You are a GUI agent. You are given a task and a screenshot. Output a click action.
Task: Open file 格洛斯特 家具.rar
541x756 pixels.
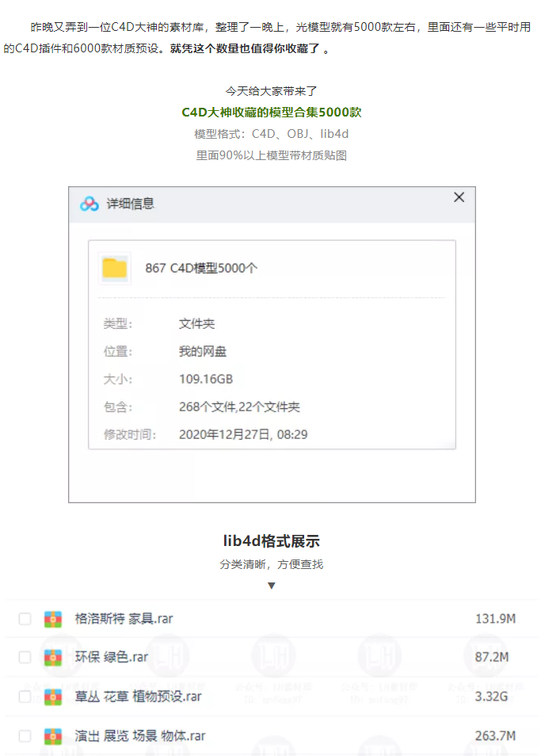click(124, 619)
